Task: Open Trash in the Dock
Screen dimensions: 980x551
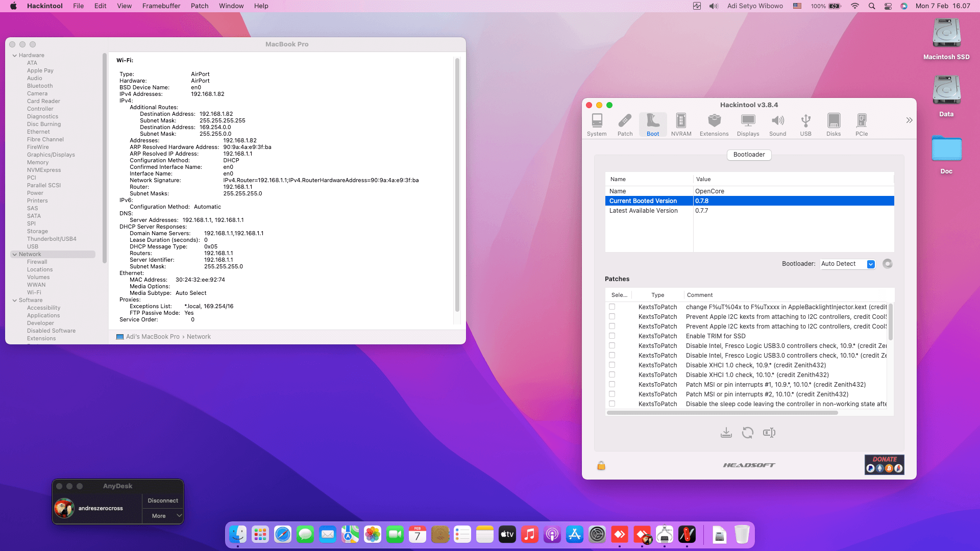Action: [x=742, y=535]
